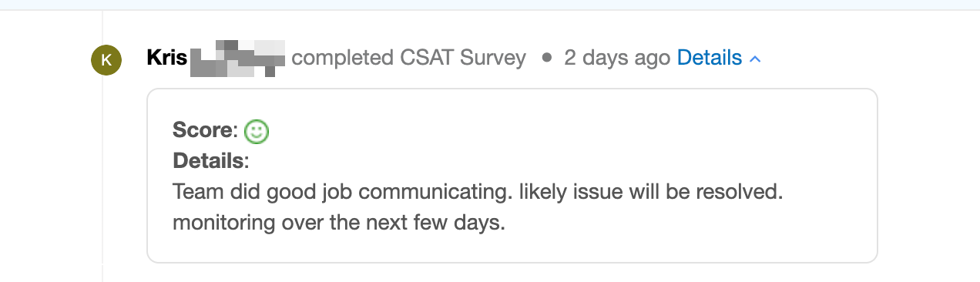Click the gray bullet dot before timestamp
This screenshot has width=980, height=282.
546,59
